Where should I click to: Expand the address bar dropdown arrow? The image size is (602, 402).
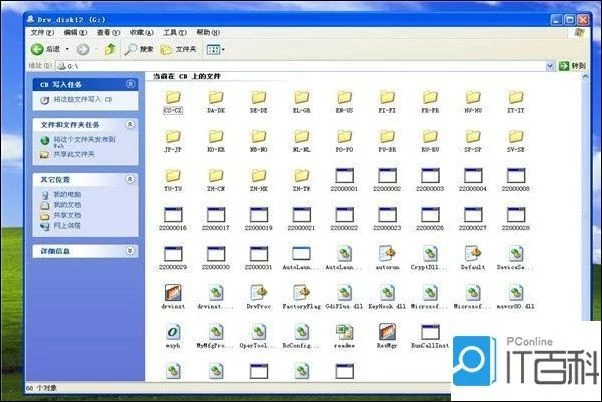[550, 66]
